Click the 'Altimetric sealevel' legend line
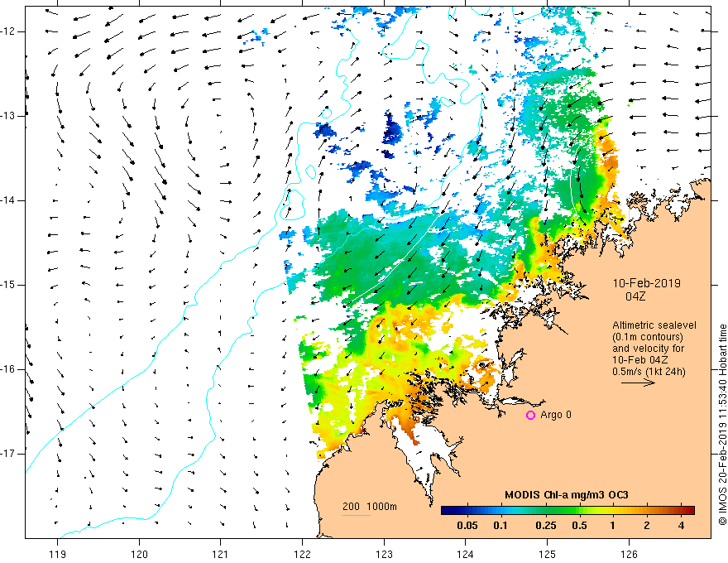The height and width of the screenshot is (563, 728). (x=654, y=325)
